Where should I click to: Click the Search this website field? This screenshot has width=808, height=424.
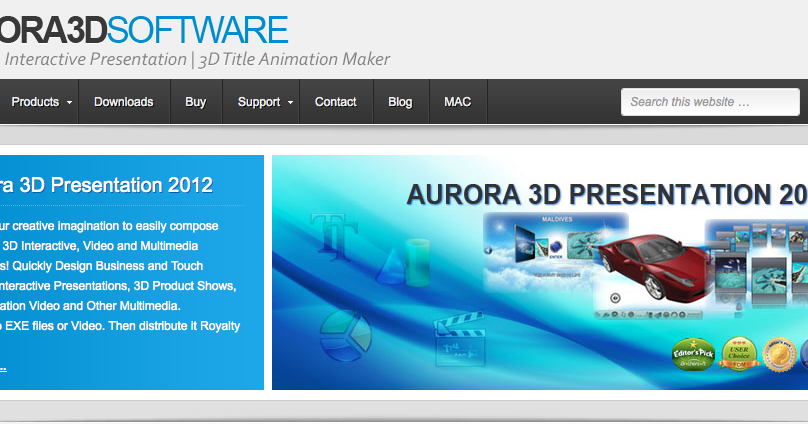pyautogui.click(x=710, y=102)
